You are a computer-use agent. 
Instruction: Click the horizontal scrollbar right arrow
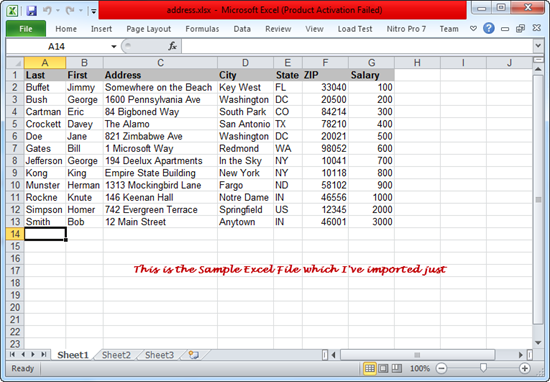(521, 355)
